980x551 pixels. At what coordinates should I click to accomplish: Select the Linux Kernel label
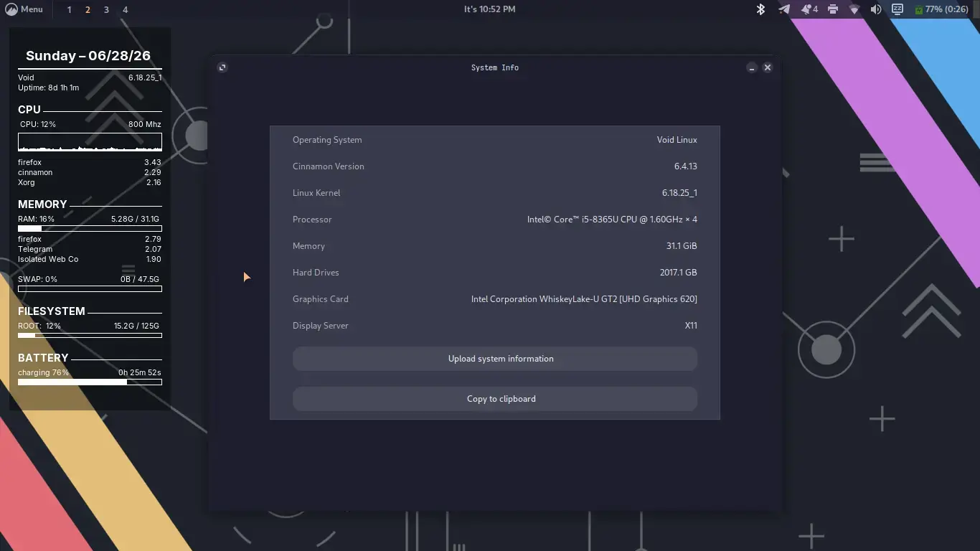pos(316,193)
